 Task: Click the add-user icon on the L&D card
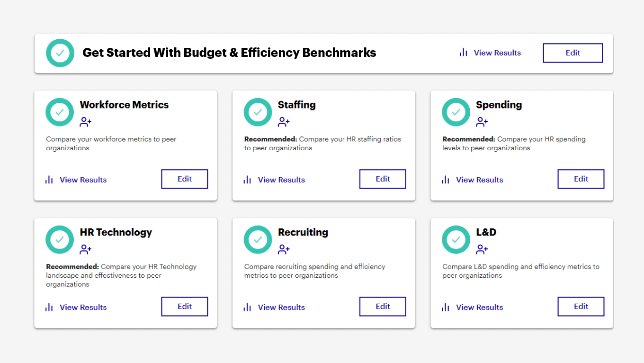[482, 249]
